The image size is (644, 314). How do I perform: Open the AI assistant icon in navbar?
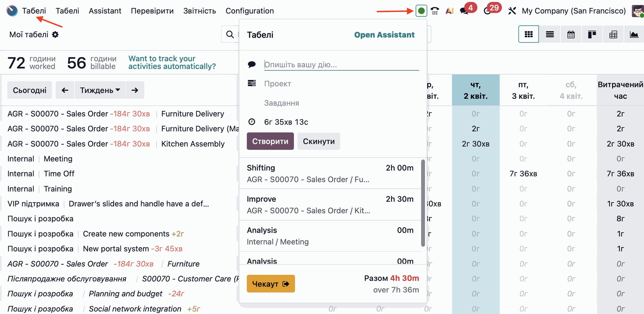[449, 11]
